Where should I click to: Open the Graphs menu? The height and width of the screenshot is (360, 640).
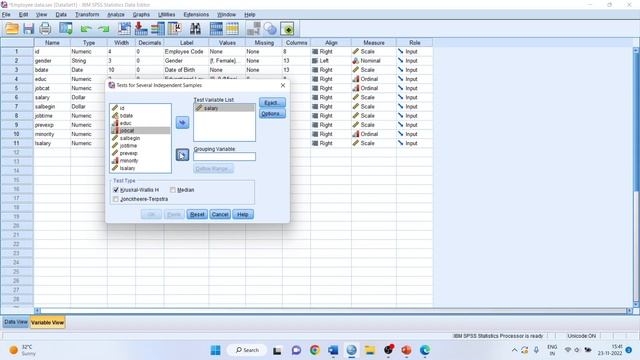click(141, 14)
